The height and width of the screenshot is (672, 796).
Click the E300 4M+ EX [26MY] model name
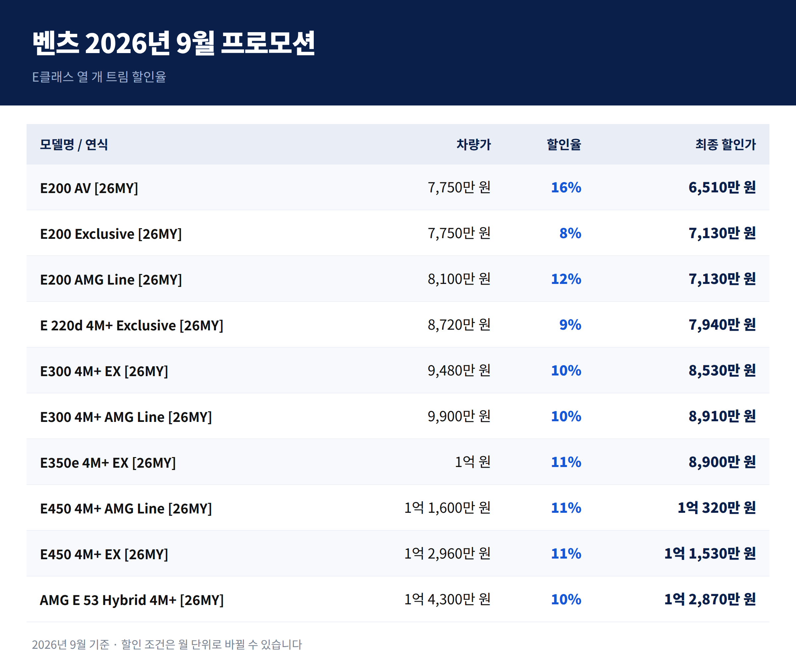(104, 371)
